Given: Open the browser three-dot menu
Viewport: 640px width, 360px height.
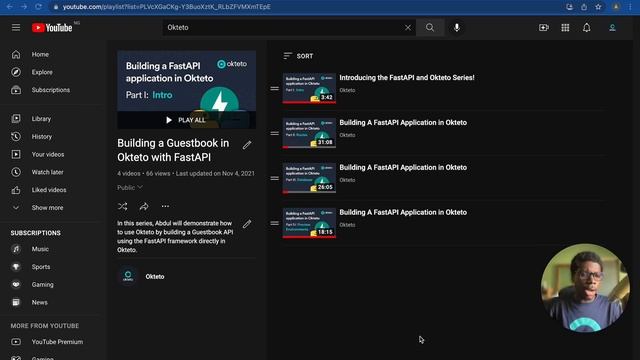Looking at the screenshot, I should pos(631,7).
